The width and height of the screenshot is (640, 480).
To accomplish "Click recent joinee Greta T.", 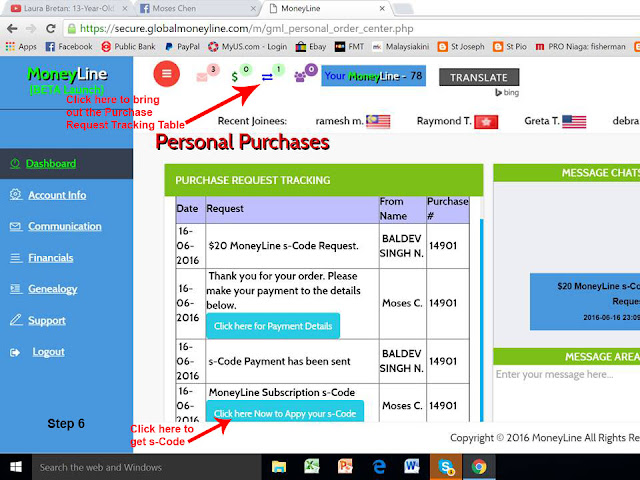I will point(542,121).
